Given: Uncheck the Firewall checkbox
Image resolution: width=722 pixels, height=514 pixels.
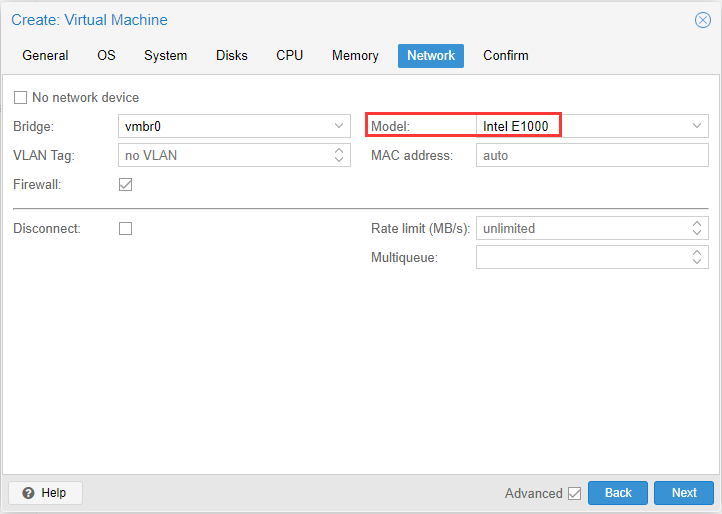Looking at the screenshot, I should tap(126, 185).
